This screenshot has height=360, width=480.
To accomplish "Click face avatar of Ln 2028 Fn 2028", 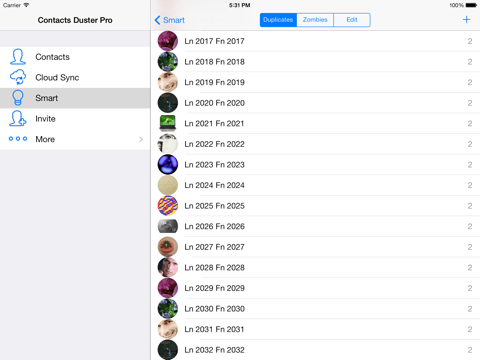I will 168,268.
